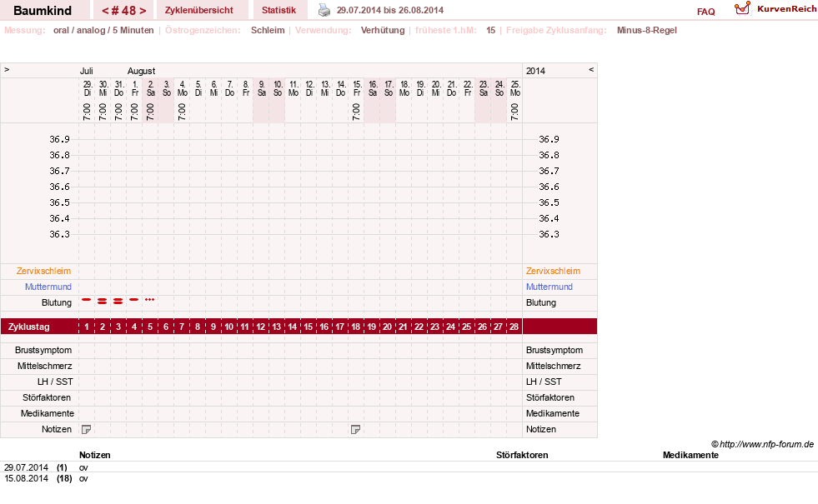
Task: Select cycle day 28 in Zyklustag row
Action: (514, 327)
